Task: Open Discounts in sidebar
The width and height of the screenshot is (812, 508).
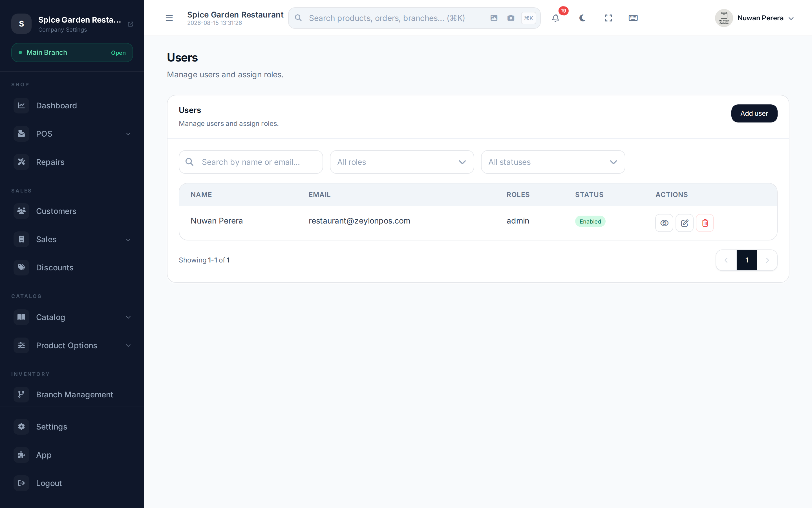Action: [x=72, y=268]
